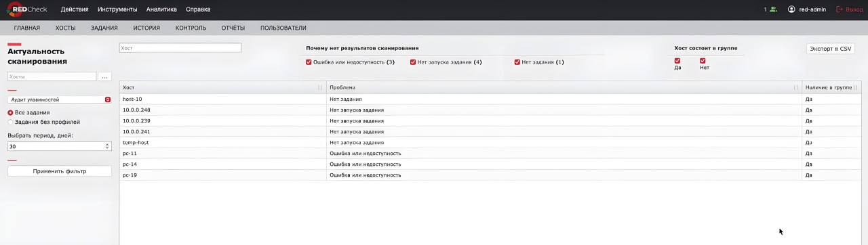Switch to the ХОСТЫ tab

(x=66, y=28)
